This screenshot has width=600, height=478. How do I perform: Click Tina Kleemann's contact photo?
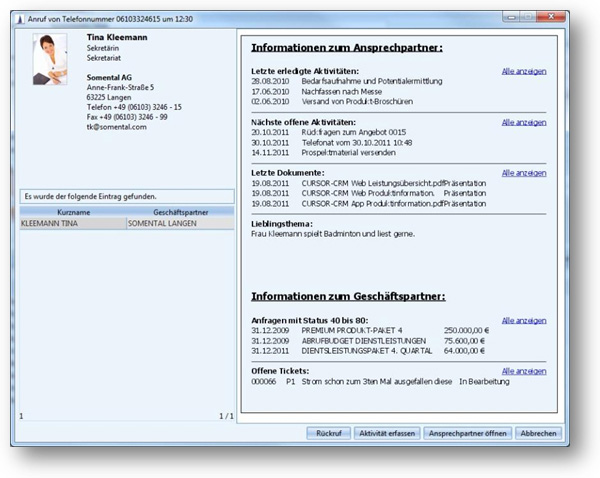(52, 60)
